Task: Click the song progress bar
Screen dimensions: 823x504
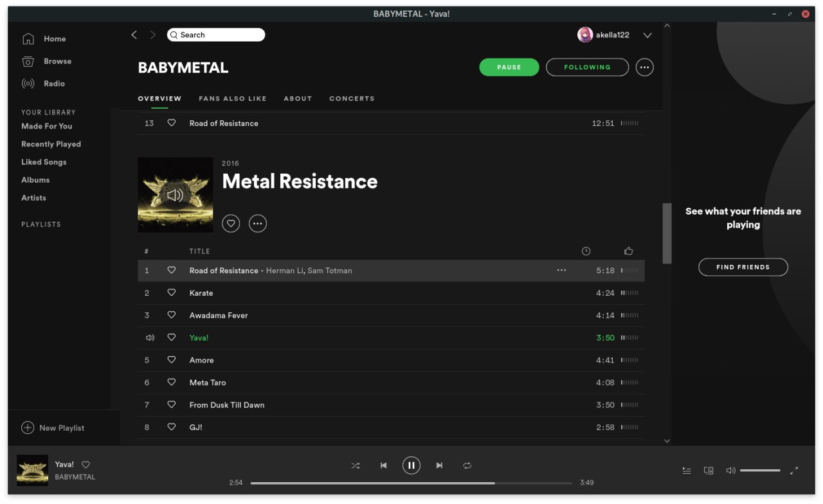Action: coord(411,483)
